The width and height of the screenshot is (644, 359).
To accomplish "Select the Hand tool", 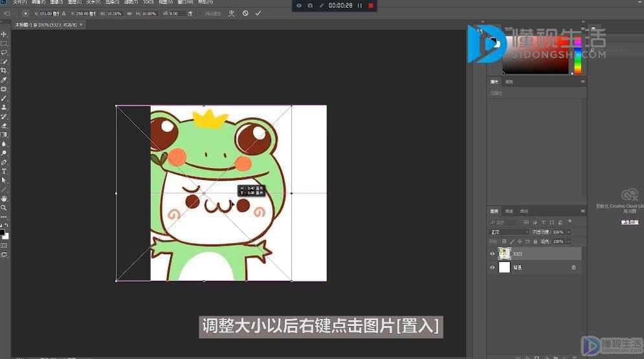I will 4,199.
